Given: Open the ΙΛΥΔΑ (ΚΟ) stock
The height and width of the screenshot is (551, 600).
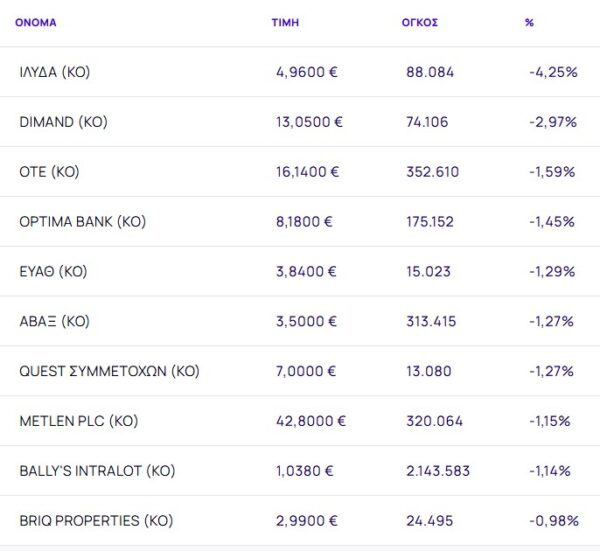Looking at the screenshot, I should pos(55,72).
